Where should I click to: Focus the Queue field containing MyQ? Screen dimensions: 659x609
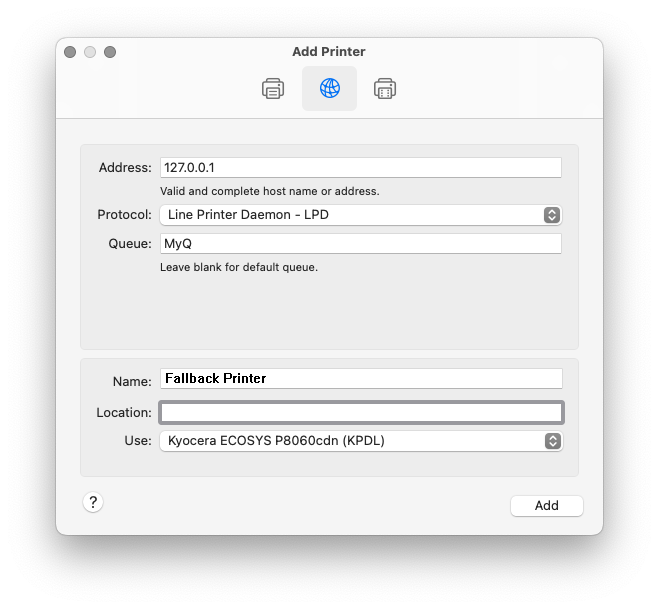pyautogui.click(x=360, y=244)
